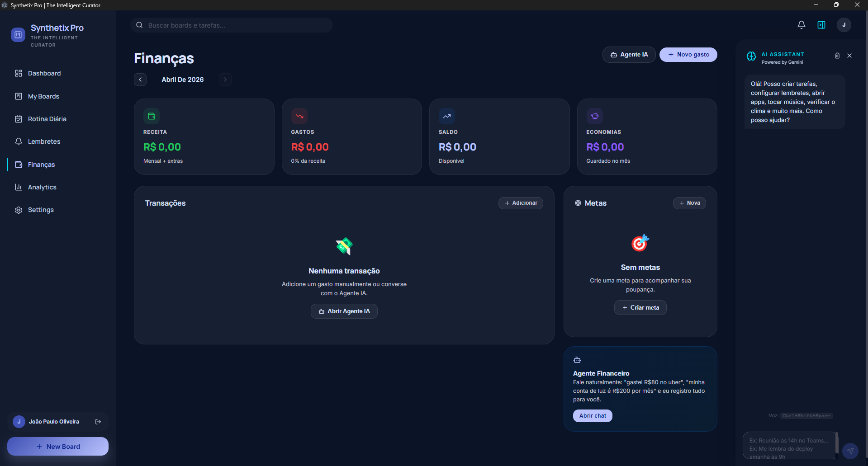Click the Novo gasto button

688,55
